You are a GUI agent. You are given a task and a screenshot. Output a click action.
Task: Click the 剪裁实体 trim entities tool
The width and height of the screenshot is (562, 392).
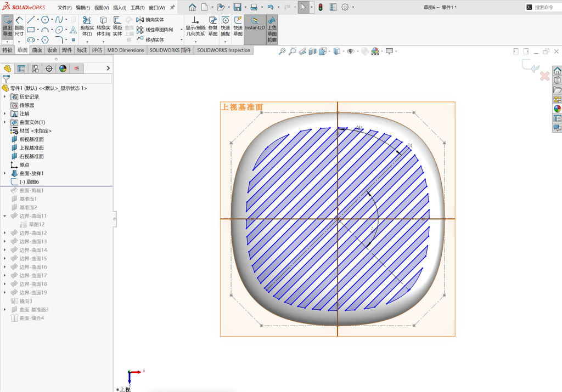click(87, 26)
